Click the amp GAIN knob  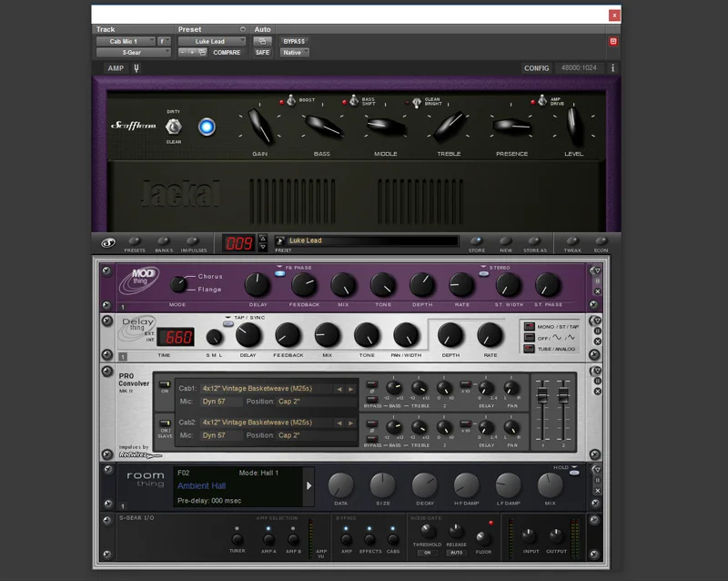click(x=260, y=126)
